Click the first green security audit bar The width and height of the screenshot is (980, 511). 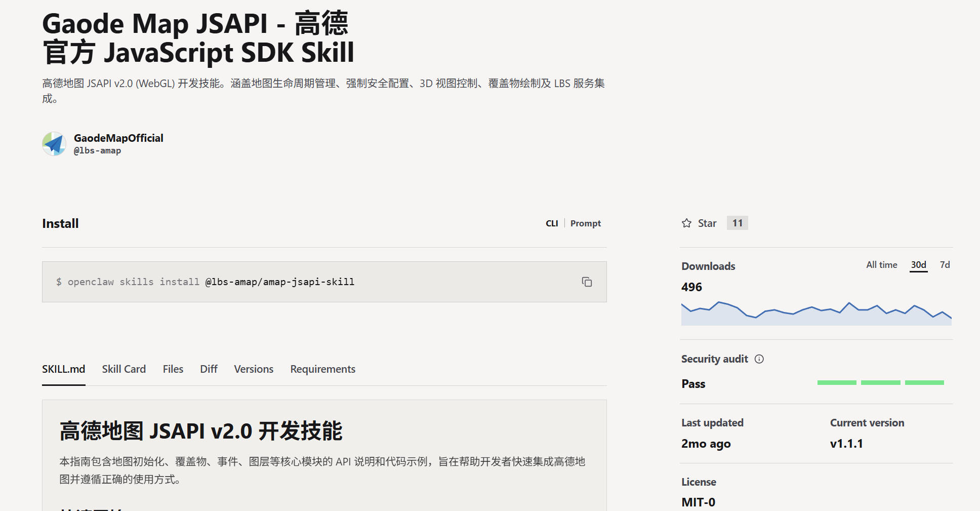point(837,383)
